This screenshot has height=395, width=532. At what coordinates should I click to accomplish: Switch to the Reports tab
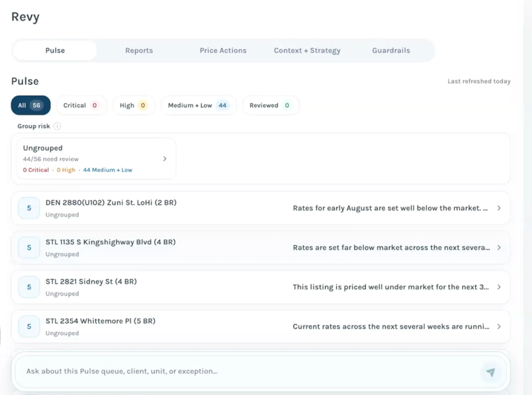139,51
